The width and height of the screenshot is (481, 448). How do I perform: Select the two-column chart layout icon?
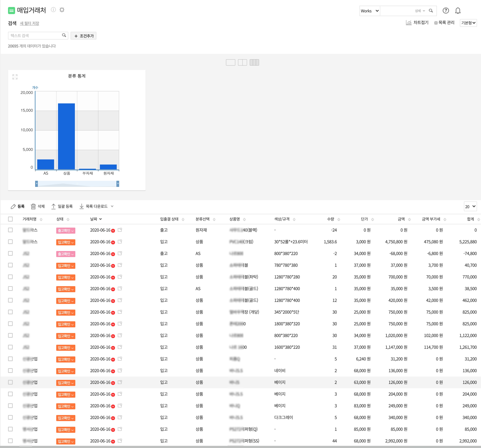[x=242, y=62]
